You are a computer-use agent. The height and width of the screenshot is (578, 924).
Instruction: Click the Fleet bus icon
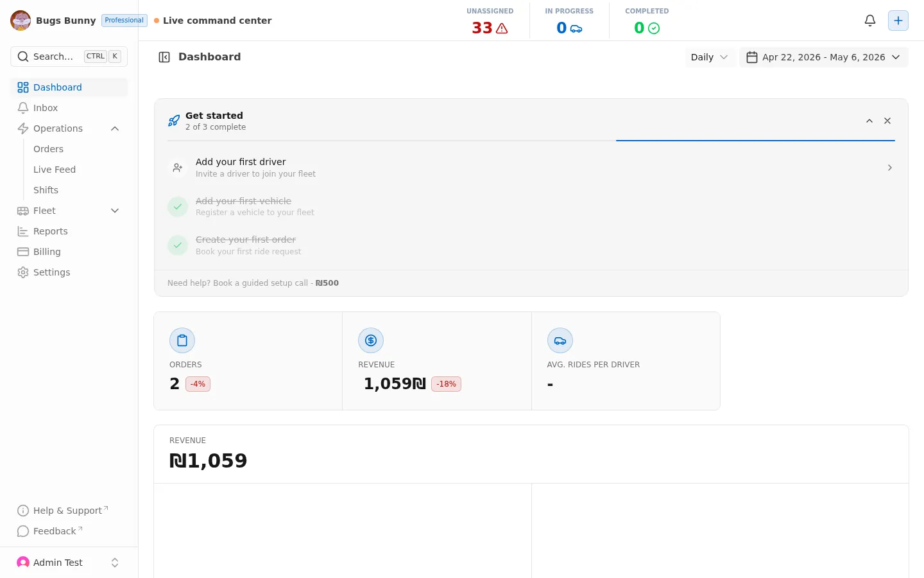[x=23, y=211]
